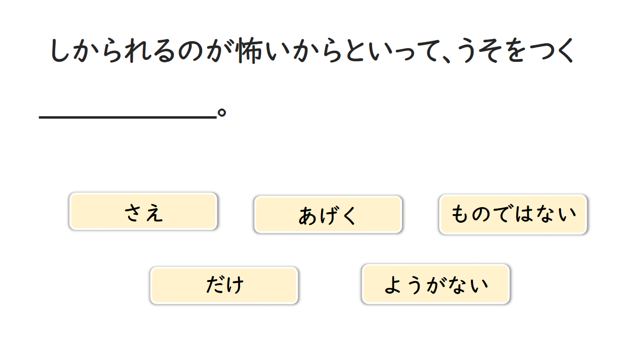Choose the answer meaning "even"

pos(143,212)
